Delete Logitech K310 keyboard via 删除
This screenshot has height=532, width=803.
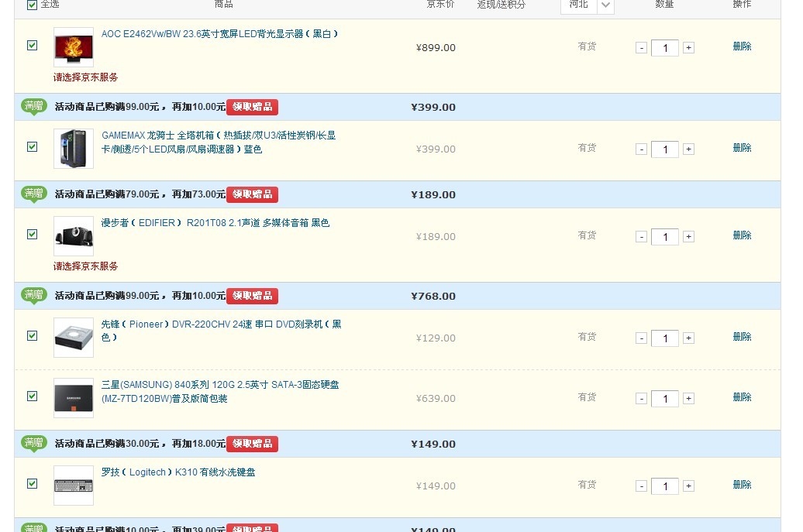[742, 485]
